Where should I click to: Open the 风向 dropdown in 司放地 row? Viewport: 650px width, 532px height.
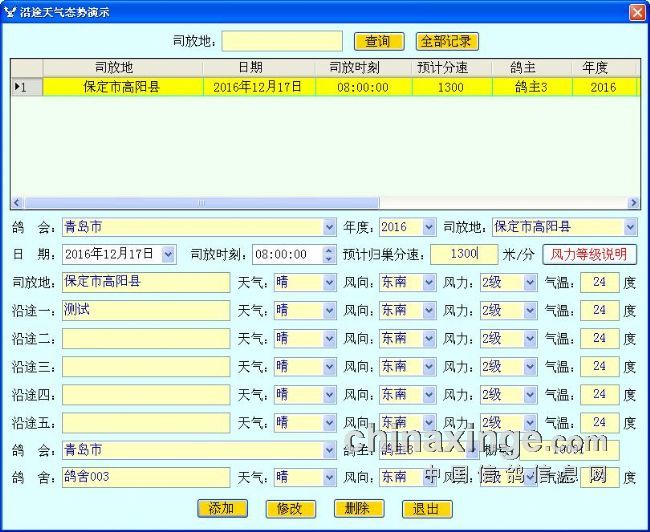(x=429, y=283)
